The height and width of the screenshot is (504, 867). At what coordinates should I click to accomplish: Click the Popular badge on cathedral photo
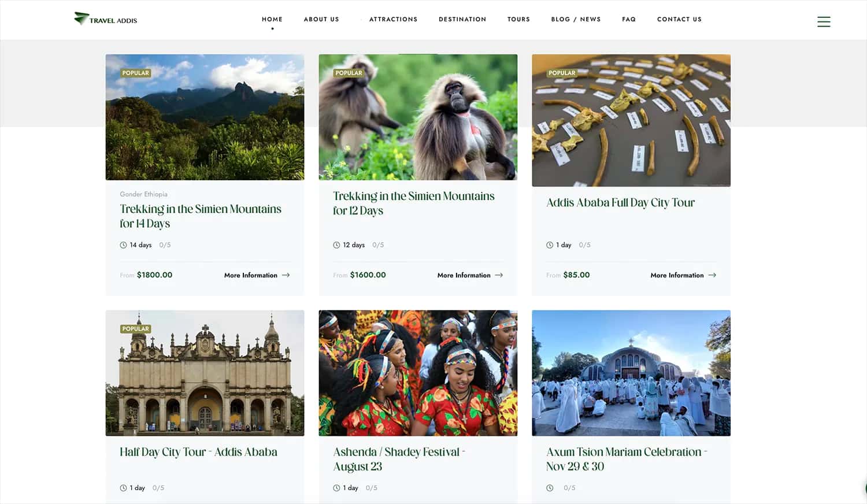pyautogui.click(x=136, y=329)
